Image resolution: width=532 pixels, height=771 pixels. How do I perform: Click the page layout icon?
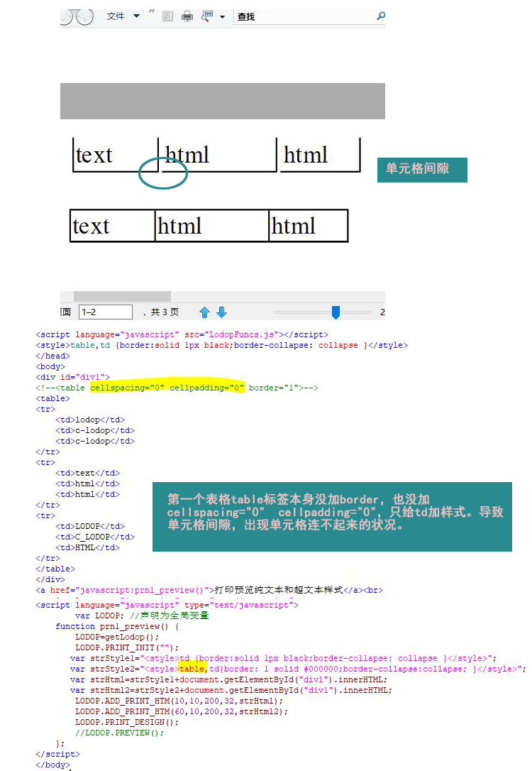[x=167, y=17]
